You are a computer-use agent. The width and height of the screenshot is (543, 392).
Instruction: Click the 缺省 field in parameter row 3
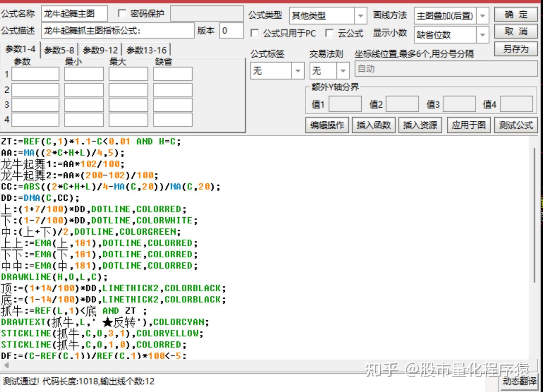(x=173, y=105)
